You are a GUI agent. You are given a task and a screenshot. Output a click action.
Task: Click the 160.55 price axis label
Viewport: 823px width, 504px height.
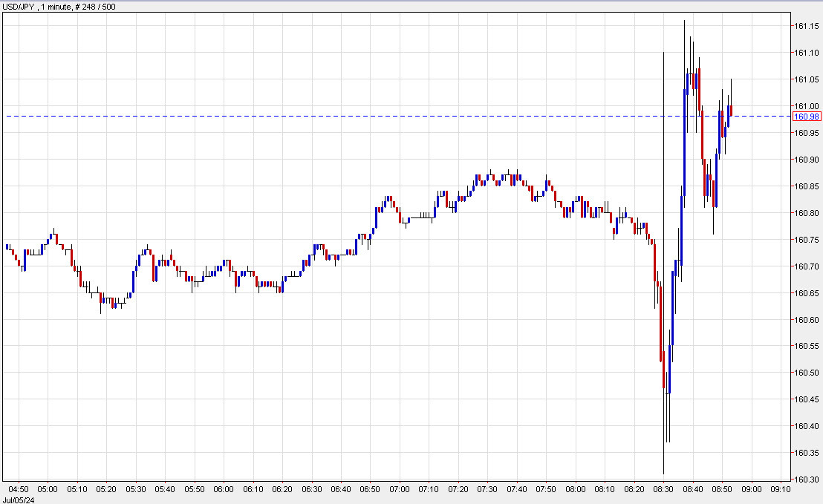click(806, 346)
